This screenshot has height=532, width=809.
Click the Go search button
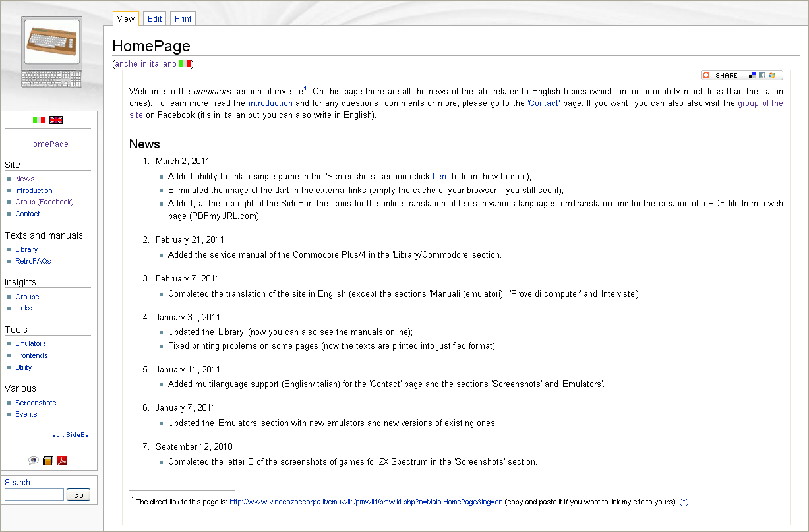click(x=78, y=495)
